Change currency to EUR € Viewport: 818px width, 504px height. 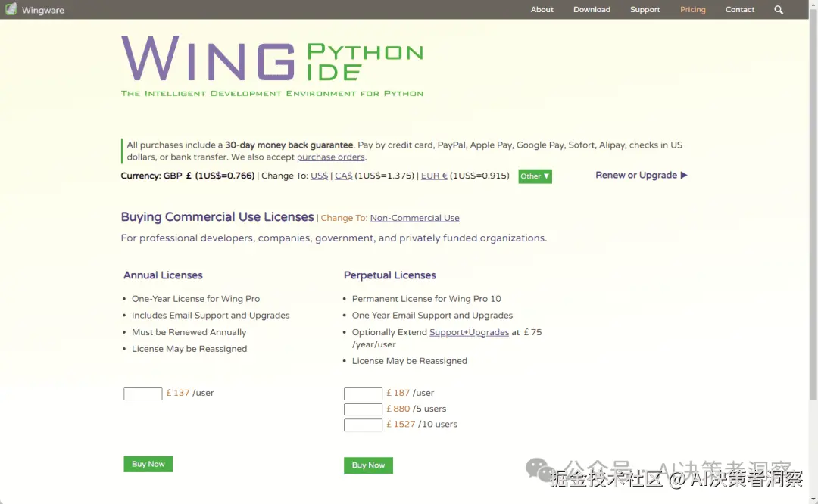coord(434,176)
